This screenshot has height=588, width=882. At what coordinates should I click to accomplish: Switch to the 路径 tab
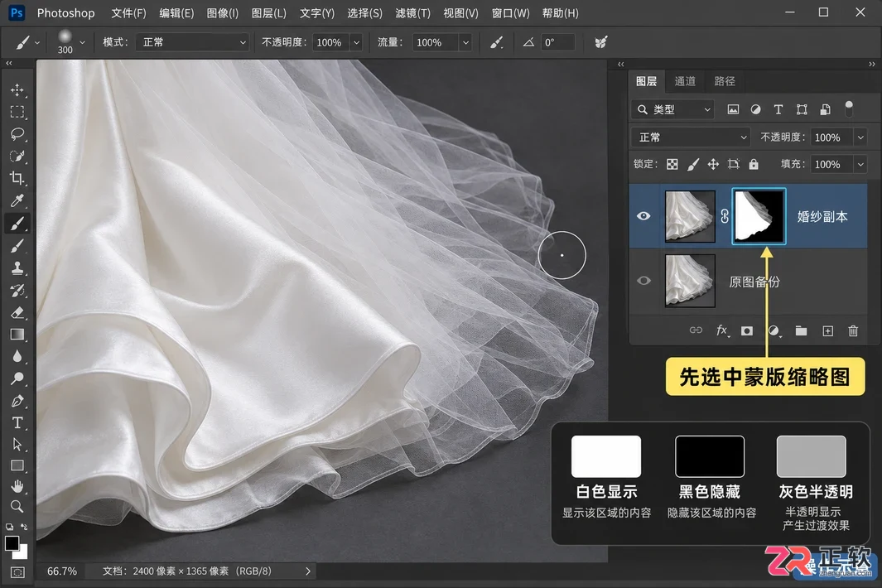coord(725,81)
